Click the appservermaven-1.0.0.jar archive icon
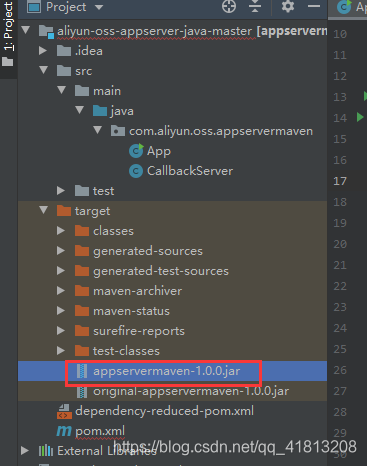Viewport: 367px width, 466px height. pos(82,371)
